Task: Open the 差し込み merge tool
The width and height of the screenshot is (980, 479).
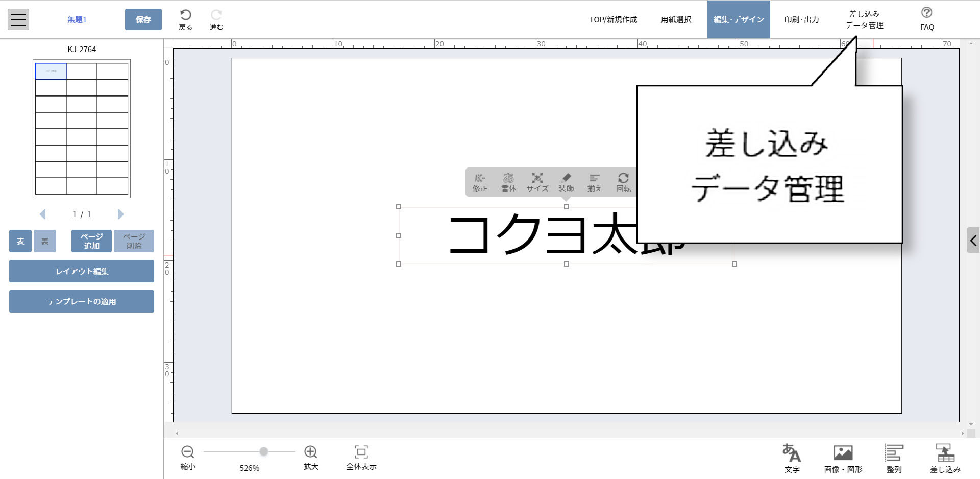Action: [x=945, y=457]
